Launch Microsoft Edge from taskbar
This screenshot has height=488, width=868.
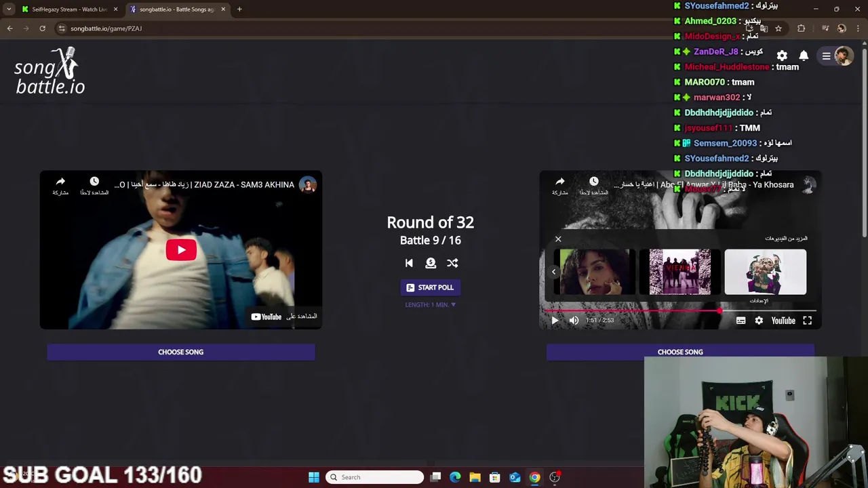(x=455, y=477)
